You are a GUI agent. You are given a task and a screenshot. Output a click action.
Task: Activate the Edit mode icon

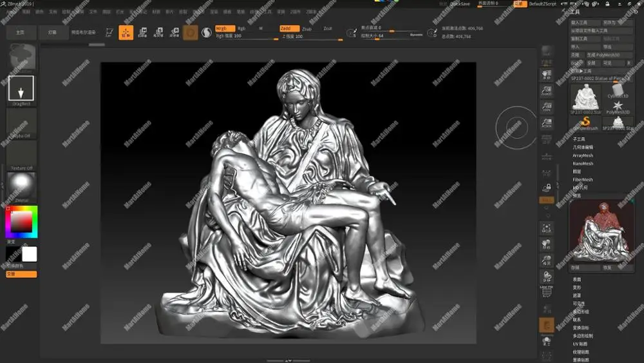tap(109, 32)
